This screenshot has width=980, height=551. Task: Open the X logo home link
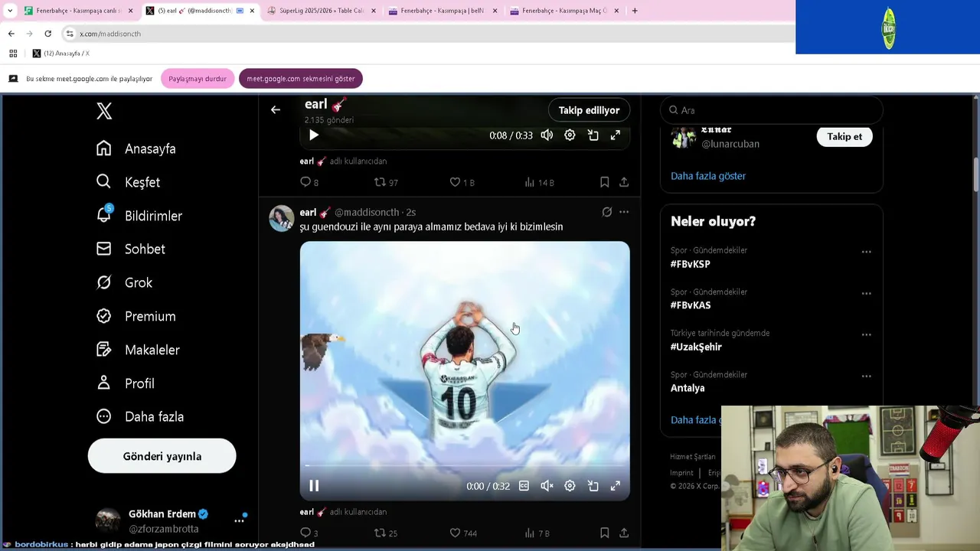pos(105,111)
